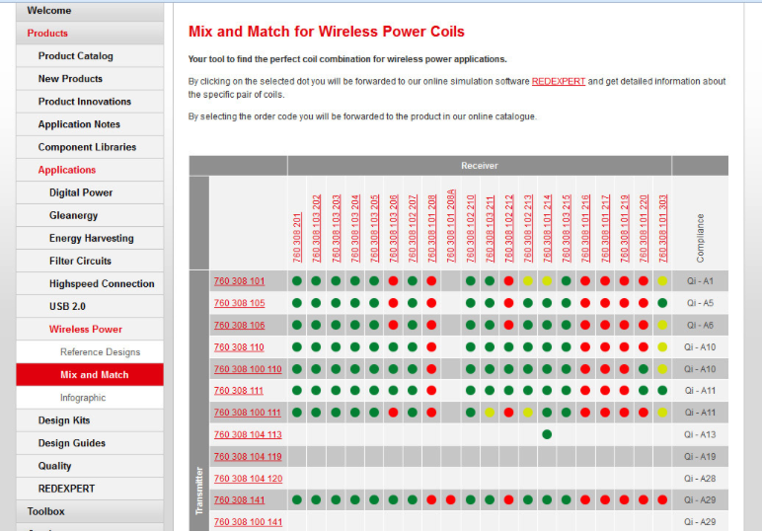The width and height of the screenshot is (762, 532).
Task: Click the lone green dot in row 760 308 104 113
Action: tap(547, 434)
